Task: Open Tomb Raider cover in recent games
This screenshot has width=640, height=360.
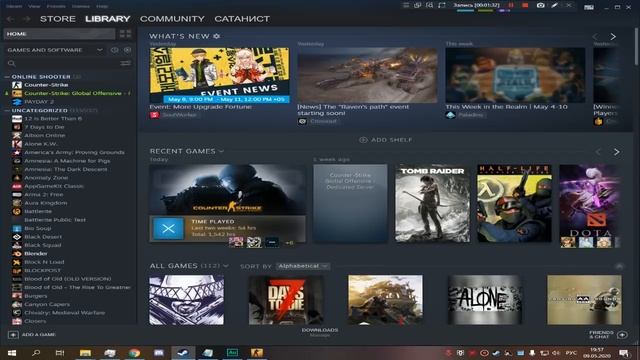Action: click(x=432, y=203)
